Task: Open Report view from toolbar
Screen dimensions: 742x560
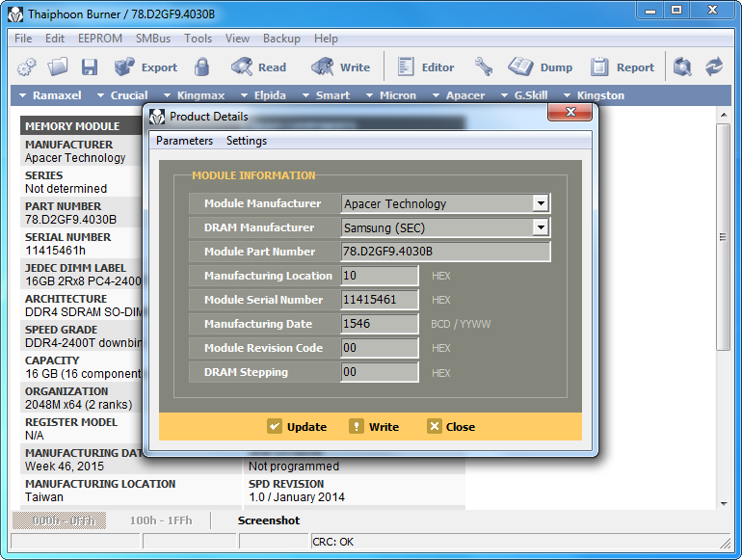Action: [x=623, y=67]
